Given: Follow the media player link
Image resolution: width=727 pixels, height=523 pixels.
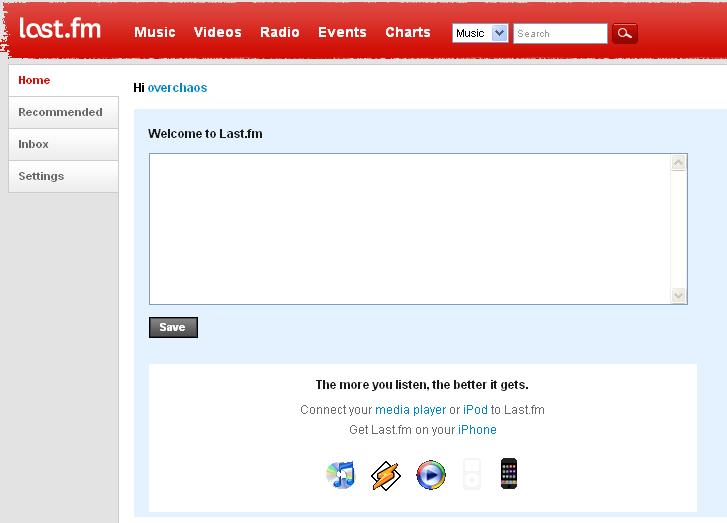Looking at the screenshot, I should tap(410, 410).
